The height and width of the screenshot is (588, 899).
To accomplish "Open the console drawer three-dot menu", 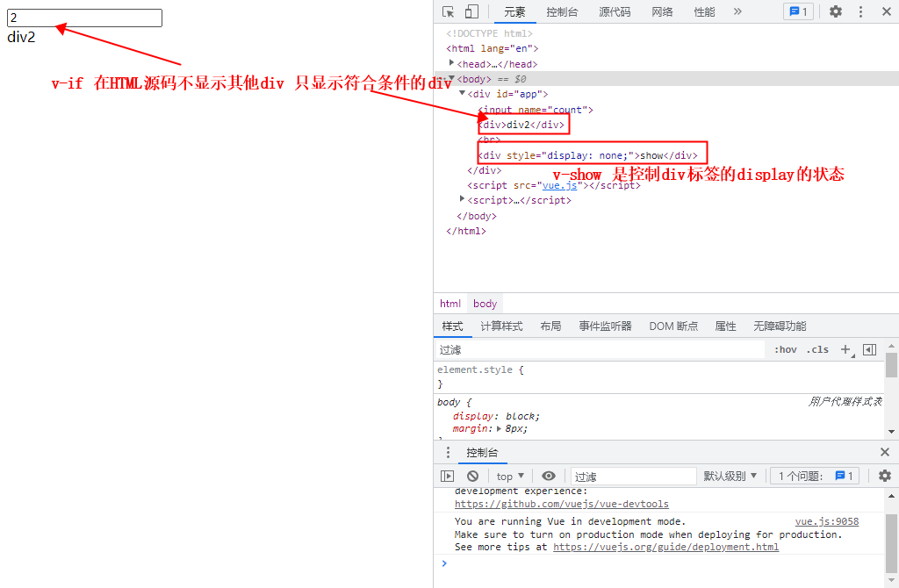I will (x=448, y=453).
